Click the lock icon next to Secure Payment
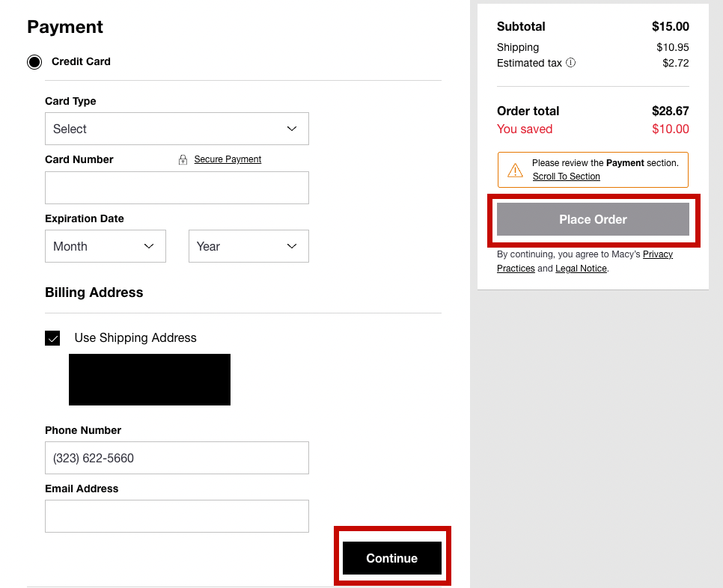Image resolution: width=723 pixels, height=588 pixels. click(x=183, y=159)
